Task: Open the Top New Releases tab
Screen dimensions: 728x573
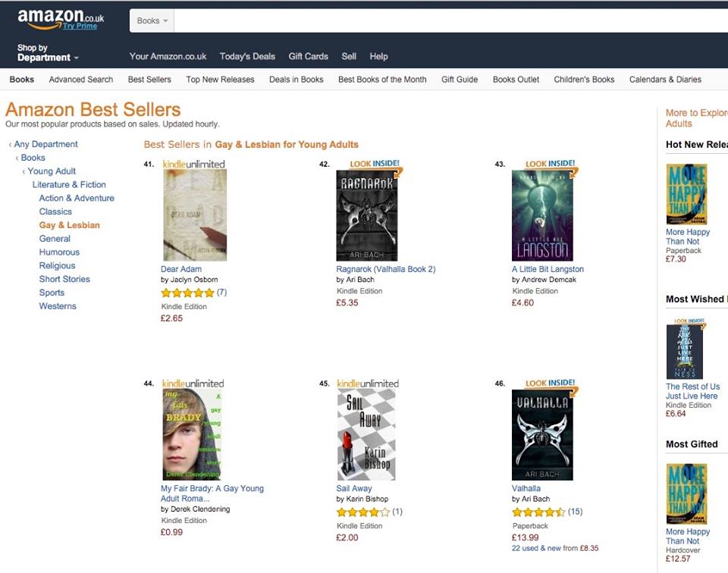Action: (x=220, y=80)
